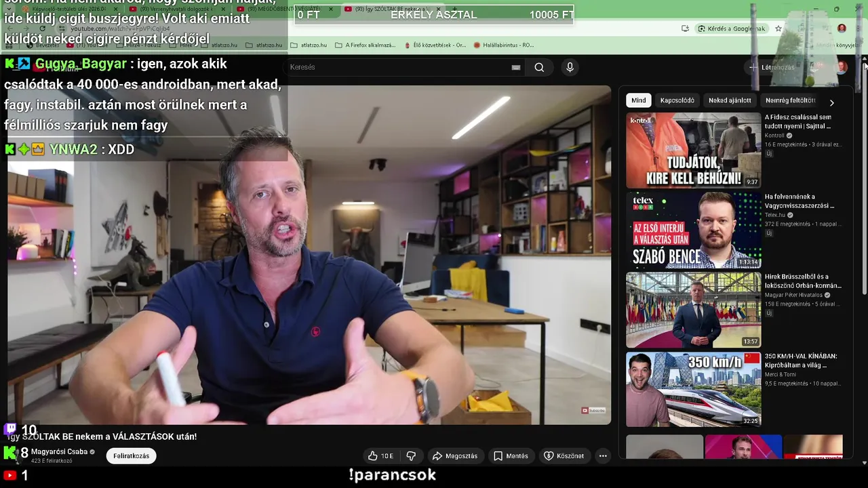Click the YouTube account avatar beside Létrehozás
Viewport: 868px width, 488px height.
842,67
